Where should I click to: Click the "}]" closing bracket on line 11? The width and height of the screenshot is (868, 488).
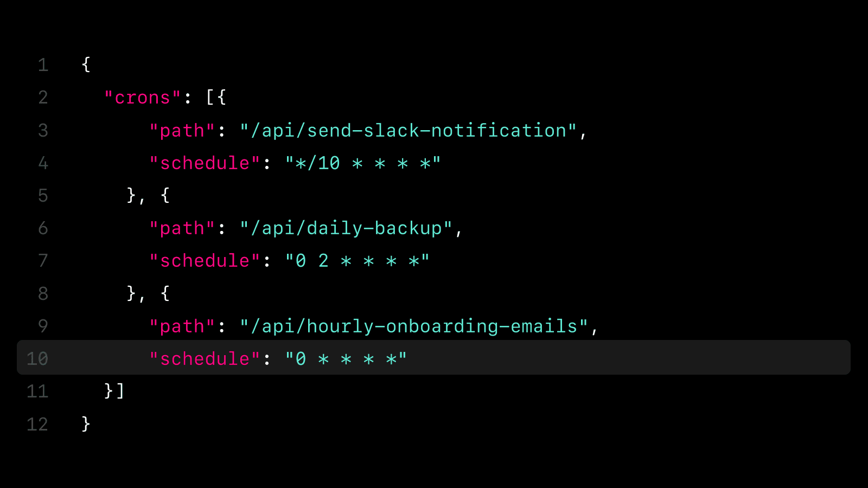coord(114,390)
